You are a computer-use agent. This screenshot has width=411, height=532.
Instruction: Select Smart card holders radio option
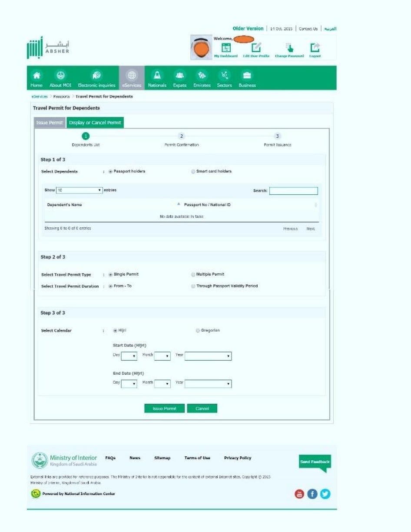click(x=193, y=172)
